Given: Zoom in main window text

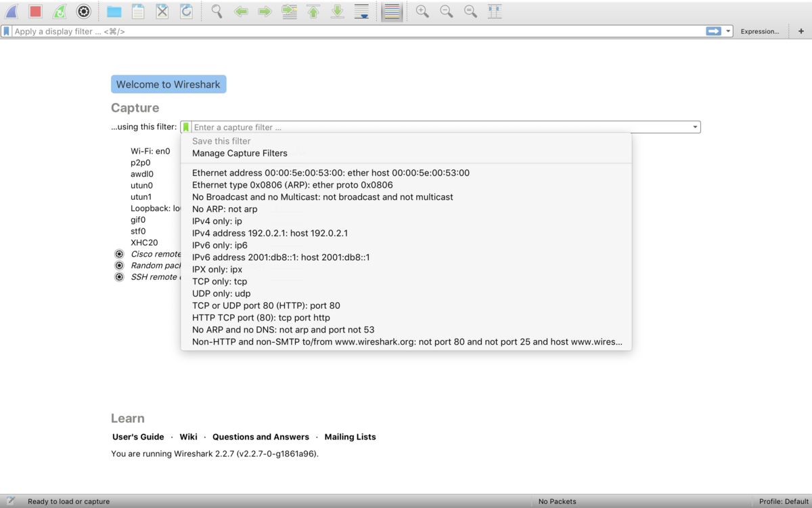Looking at the screenshot, I should (x=422, y=12).
